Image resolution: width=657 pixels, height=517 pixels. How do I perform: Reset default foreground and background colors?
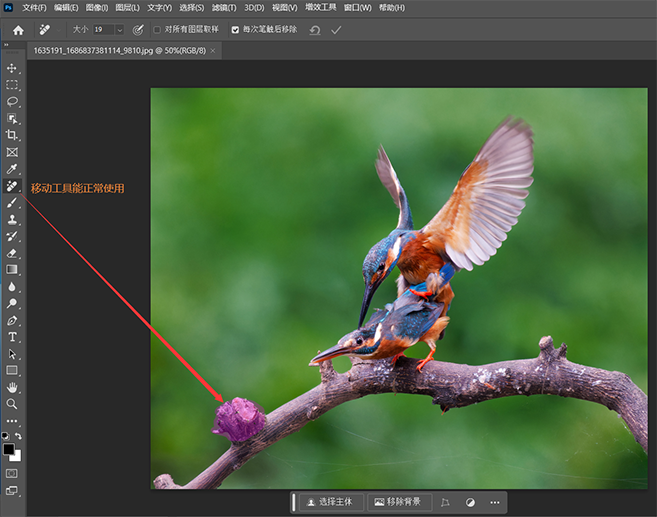tap(5, 436)
